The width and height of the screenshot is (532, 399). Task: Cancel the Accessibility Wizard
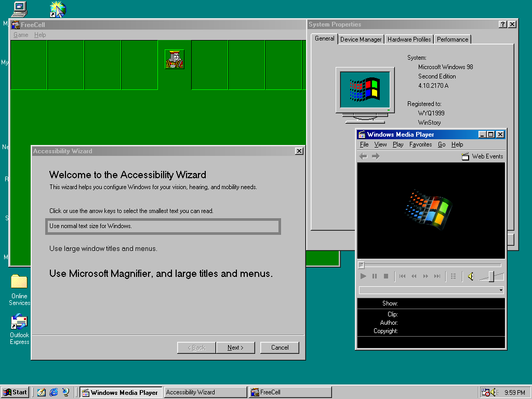pyautogui.click(x=280, y=348)
